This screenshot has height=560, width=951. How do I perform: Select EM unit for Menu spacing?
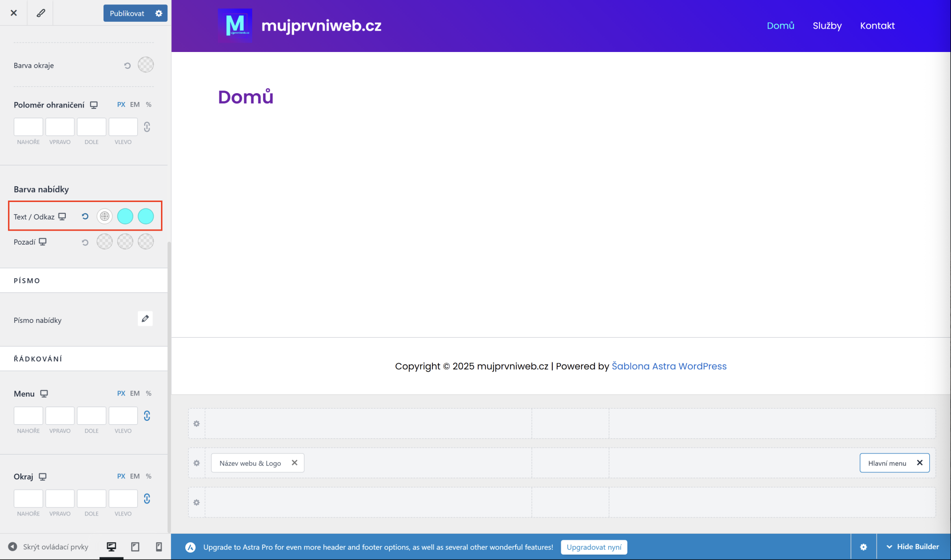tap(135, 393)
